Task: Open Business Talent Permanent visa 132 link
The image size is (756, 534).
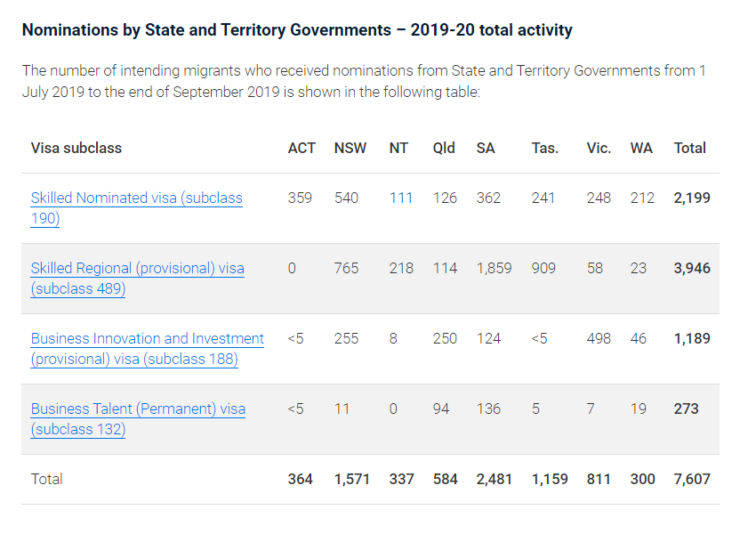Action: pyautogui.click(x=138, y=409)
